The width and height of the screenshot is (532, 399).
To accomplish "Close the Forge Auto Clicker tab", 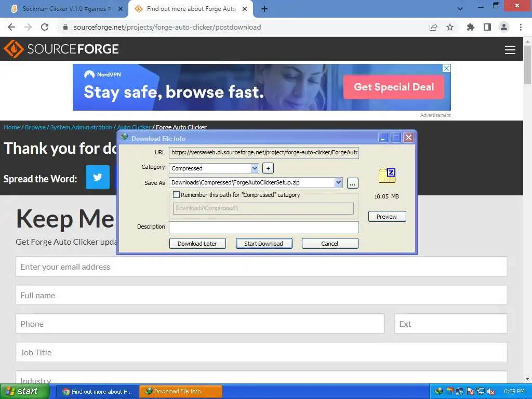I will tap(245, 9).
